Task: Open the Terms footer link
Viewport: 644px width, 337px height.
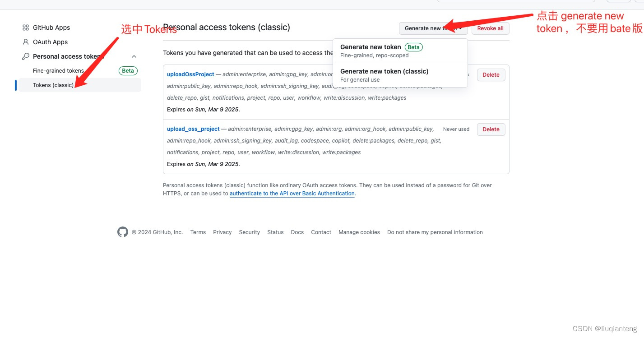Action: pos(198,232)
